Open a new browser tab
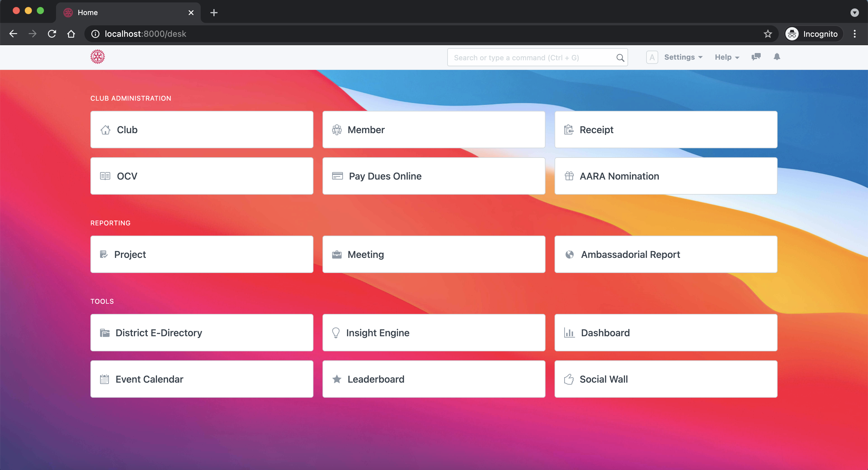This screenshot has height=470, width=868. point(214,12)
